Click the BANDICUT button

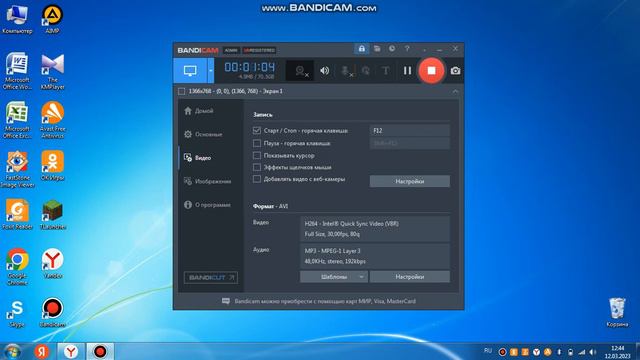click(211, 278)
